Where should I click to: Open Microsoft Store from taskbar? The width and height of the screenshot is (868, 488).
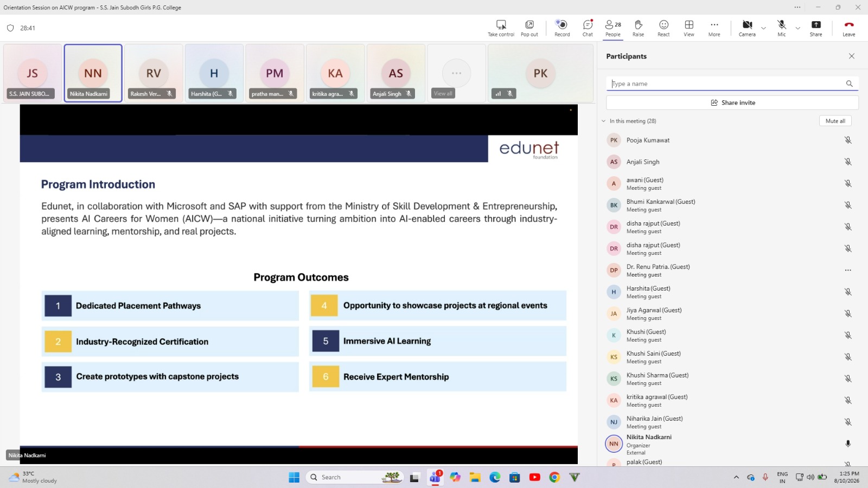pos(515,477)
